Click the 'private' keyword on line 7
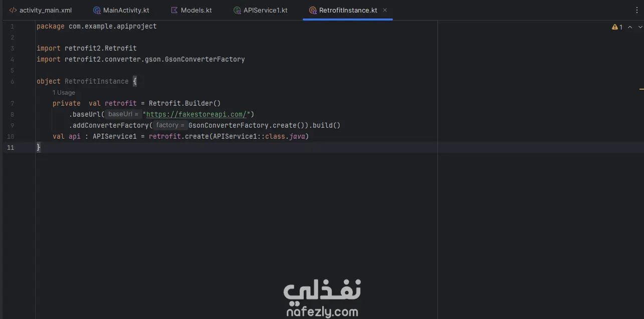The image size is (644, 319). pyautogui.click(x=67, y=103)
